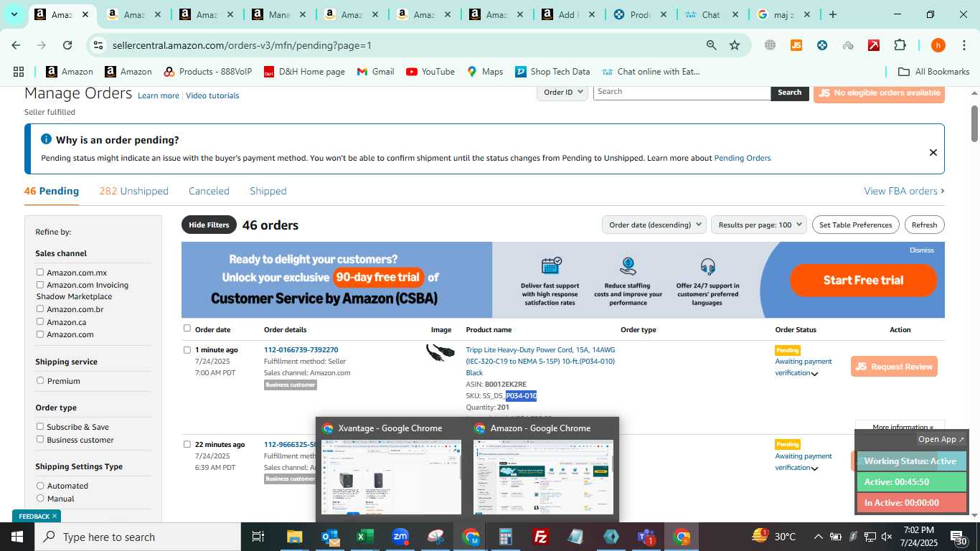The height and width of the screenshot is (551, 980).
Task: Open Excel from the taskbar
Action: pyautogui.click(x=365, y=537)
